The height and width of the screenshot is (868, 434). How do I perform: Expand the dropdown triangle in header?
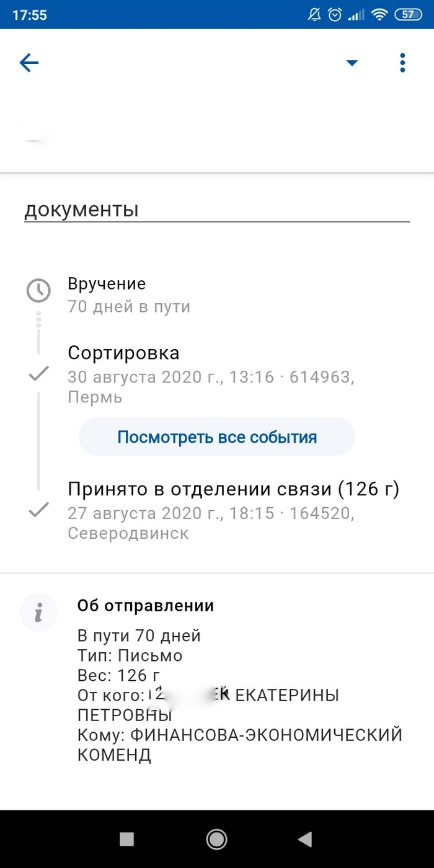click(352, 63)
